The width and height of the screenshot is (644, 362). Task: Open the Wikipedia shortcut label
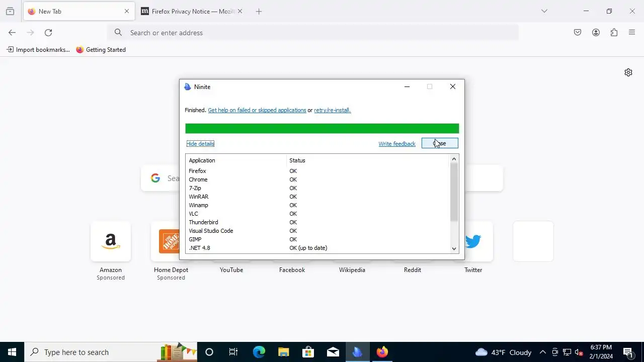(352, 270)
